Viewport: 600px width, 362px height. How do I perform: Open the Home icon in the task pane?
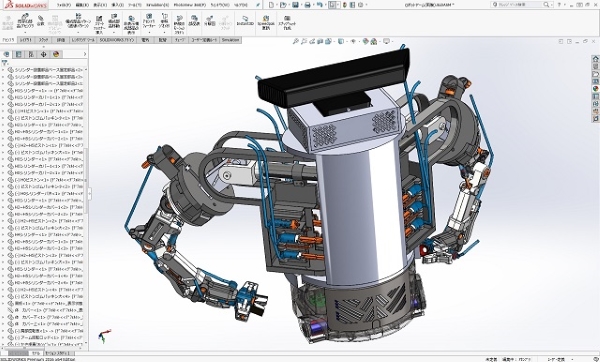pyautogui.click(x=595, y=59)
